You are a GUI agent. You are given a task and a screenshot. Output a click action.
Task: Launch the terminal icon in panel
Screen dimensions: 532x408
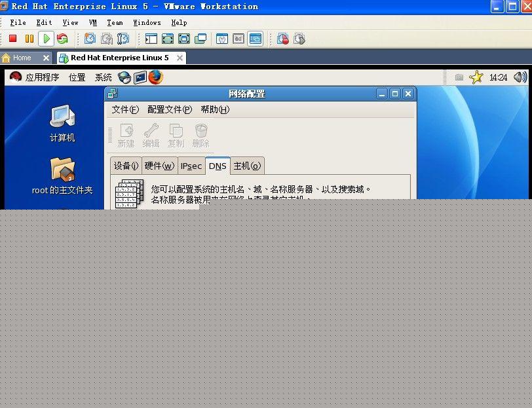(x=140, y=78)
